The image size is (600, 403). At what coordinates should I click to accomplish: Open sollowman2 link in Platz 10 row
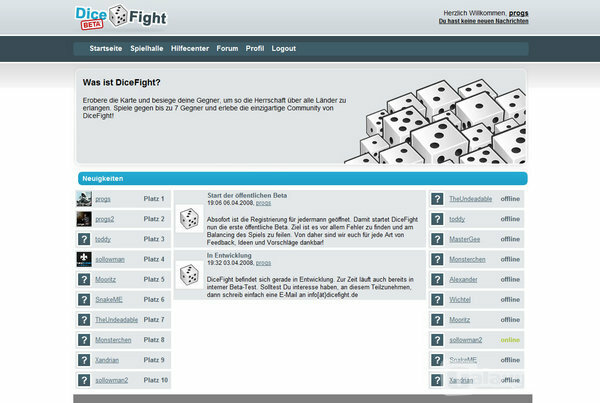pos(111,380)
